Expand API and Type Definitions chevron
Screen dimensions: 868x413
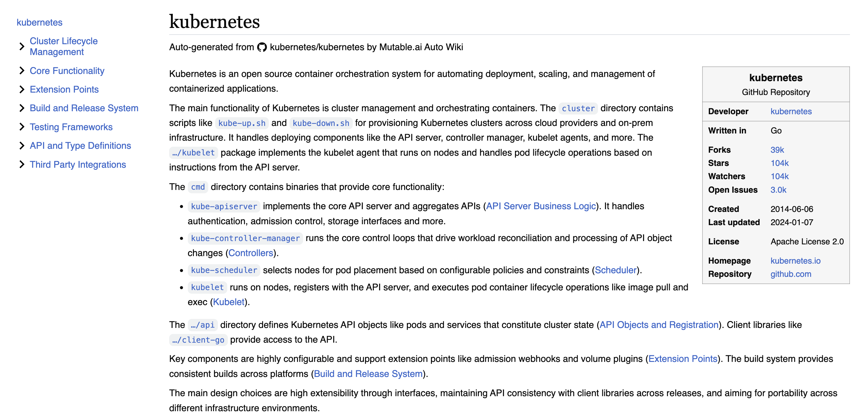coord(22,145)
